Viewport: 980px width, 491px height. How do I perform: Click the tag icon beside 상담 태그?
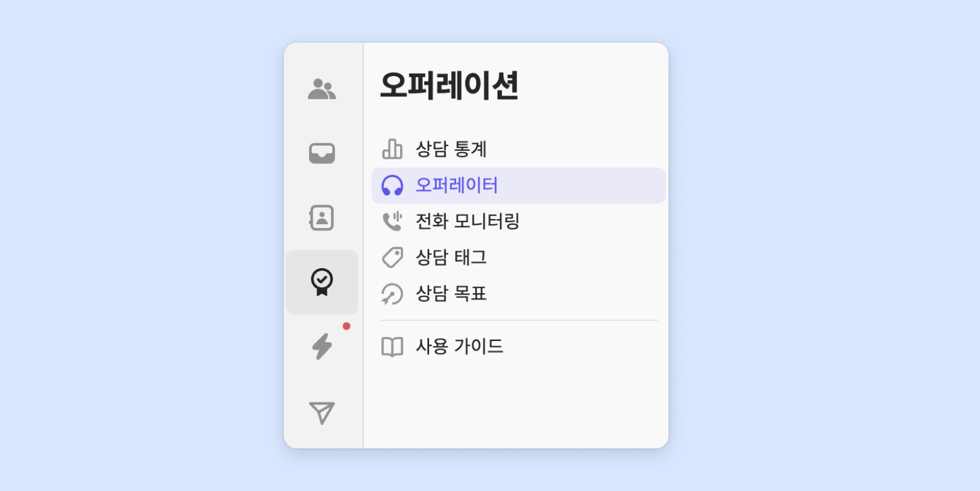coord(392,257)
